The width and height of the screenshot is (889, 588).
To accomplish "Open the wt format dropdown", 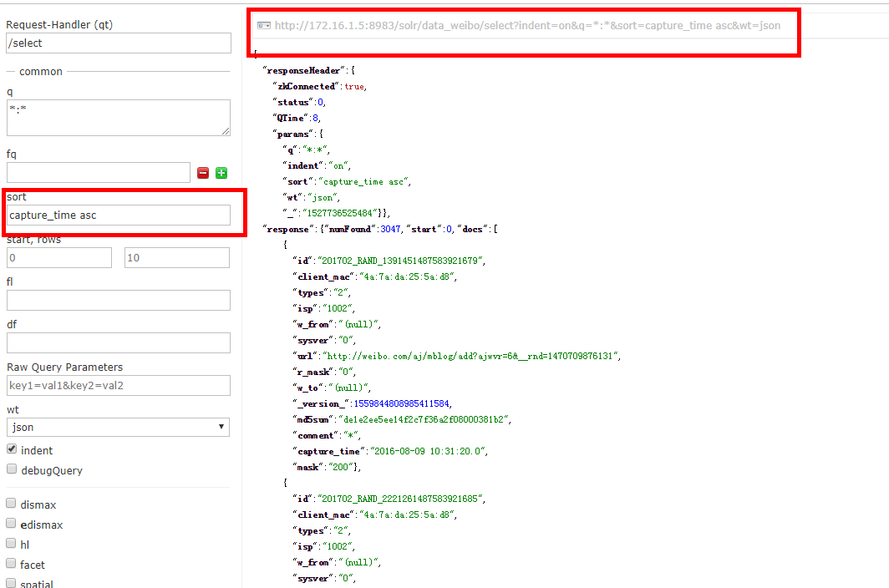I will coord(118,427).
